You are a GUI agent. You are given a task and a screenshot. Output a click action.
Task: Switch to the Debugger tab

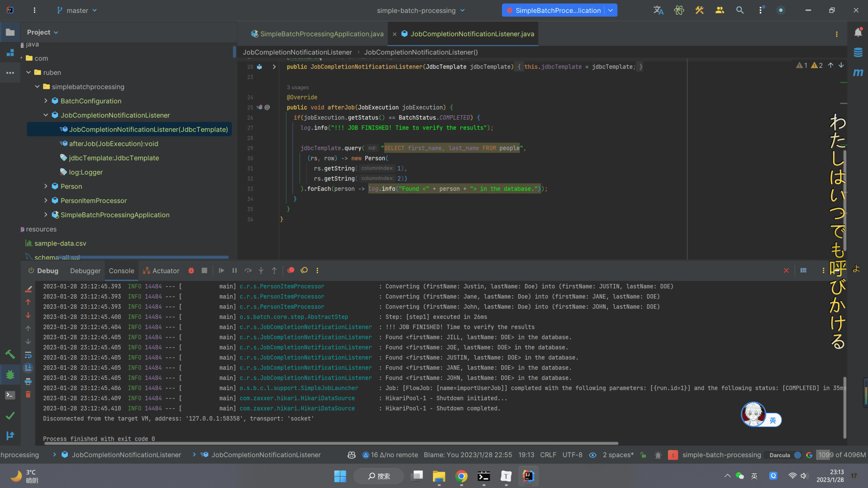(x=85, y=271)
